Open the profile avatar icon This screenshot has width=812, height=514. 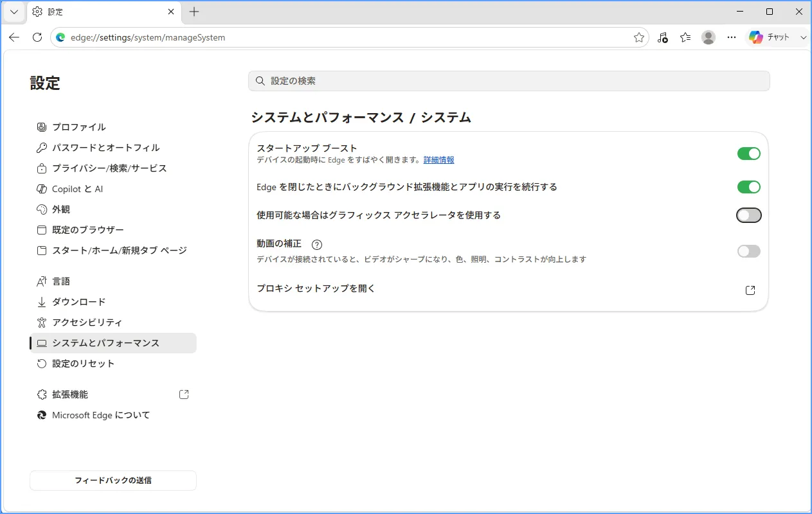click(x=708, y=37)
